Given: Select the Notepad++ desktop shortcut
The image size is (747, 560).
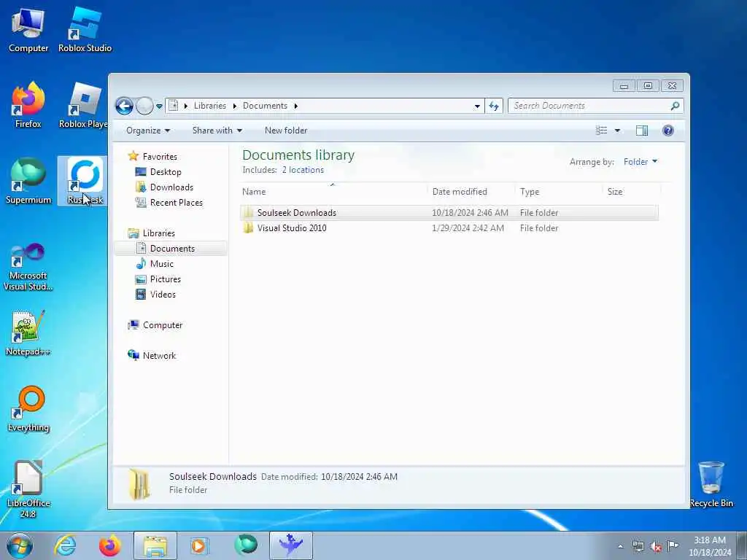Looking at the screenshot, I should click(28, 332).
